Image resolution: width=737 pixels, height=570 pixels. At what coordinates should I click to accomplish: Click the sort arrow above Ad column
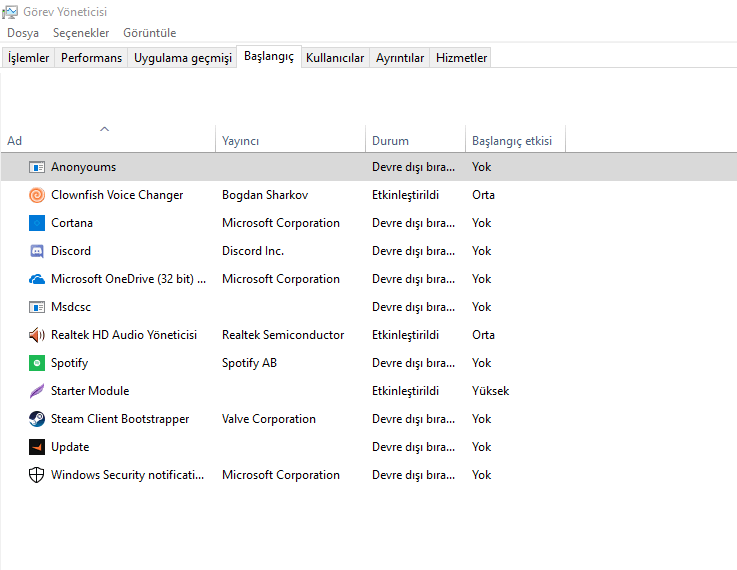(x=104, y=129)
